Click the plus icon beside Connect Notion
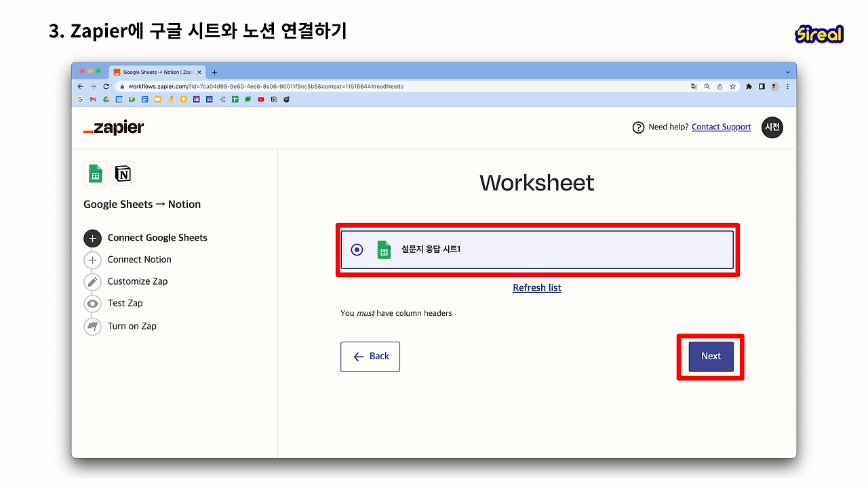 pyautogui.click(x=92, y=260)
